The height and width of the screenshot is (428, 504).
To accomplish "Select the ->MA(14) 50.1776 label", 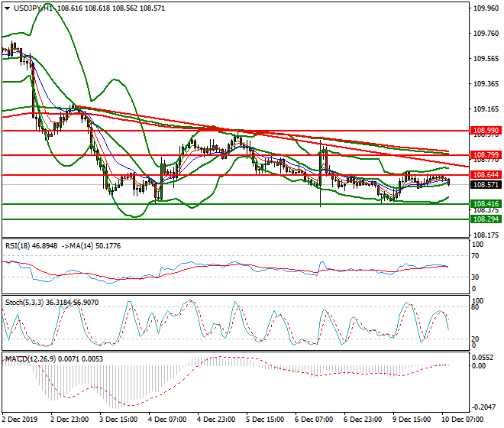I will [91, 246].
